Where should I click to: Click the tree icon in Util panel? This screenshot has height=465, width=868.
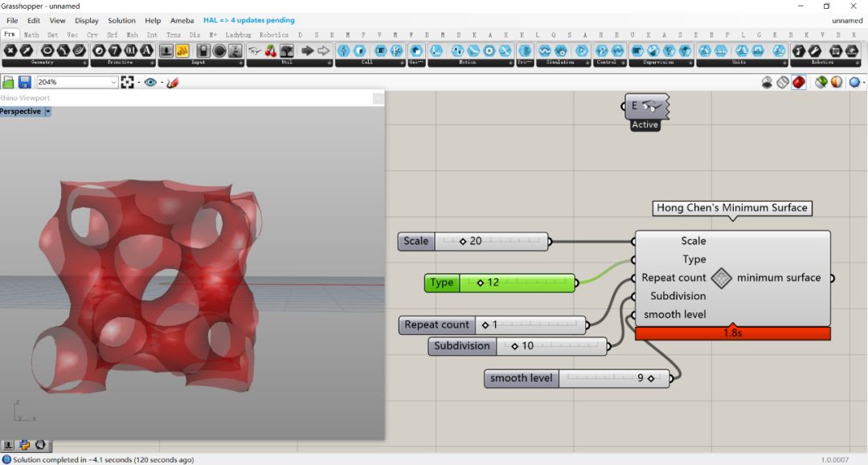(x=286, y=51)
